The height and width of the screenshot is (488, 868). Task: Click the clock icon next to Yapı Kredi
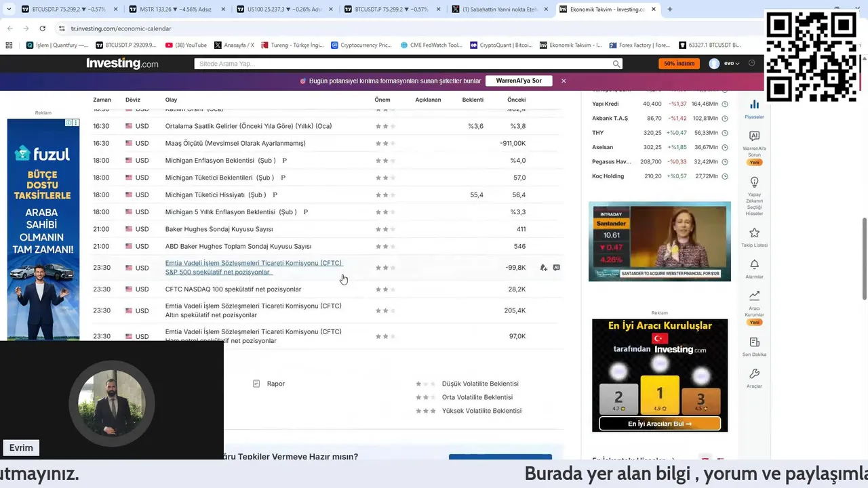pos(725,104)
